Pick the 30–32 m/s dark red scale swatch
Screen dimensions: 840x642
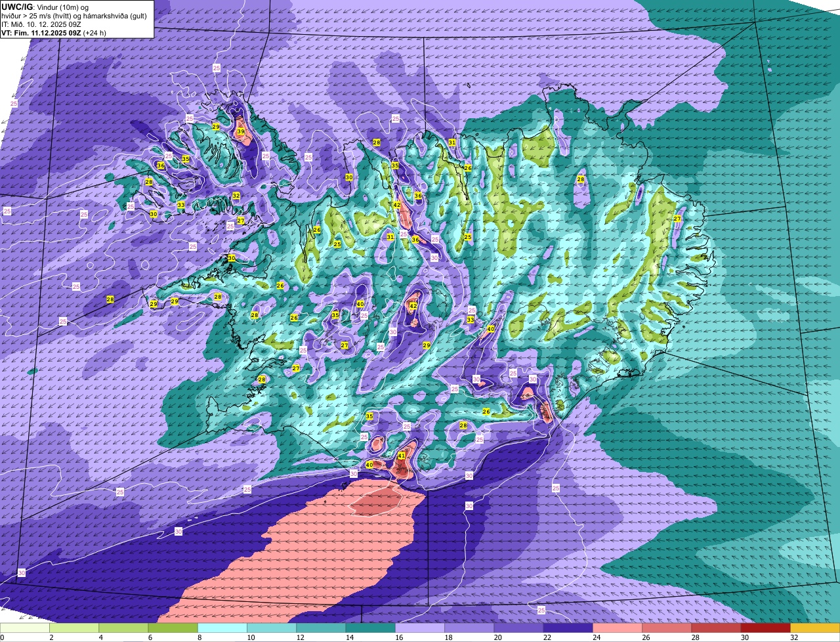(x=765, y=628)
